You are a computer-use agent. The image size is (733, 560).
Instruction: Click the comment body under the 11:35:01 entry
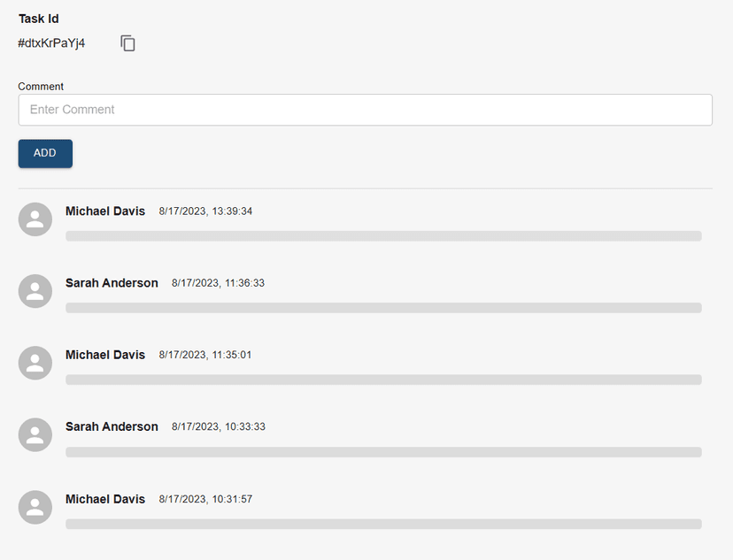[x=383, y=380]
